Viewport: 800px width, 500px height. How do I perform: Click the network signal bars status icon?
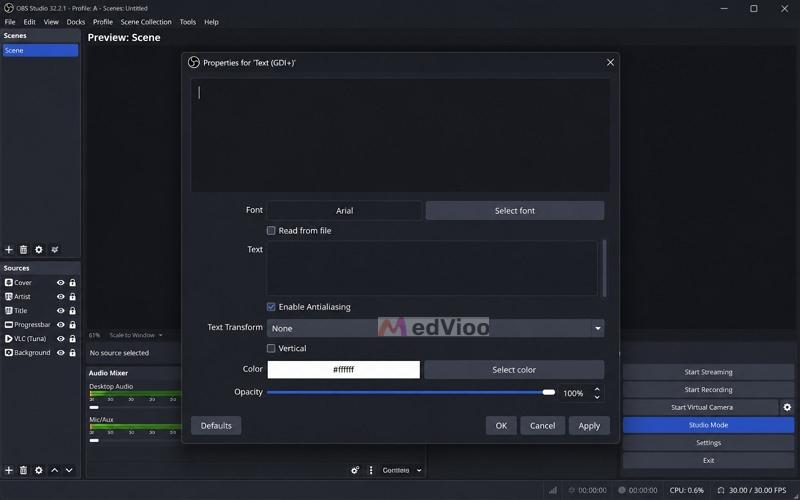tap(553, 490)
